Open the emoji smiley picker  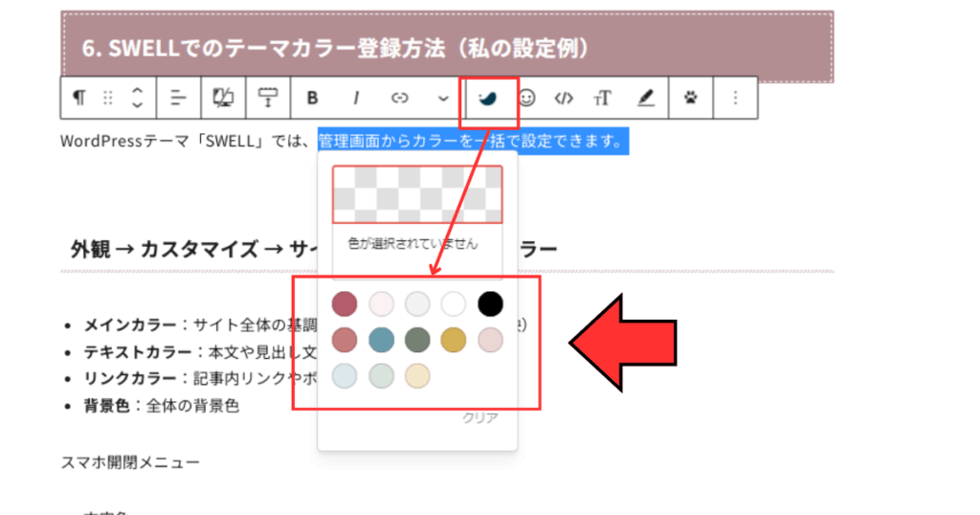(x=527, y=98)
